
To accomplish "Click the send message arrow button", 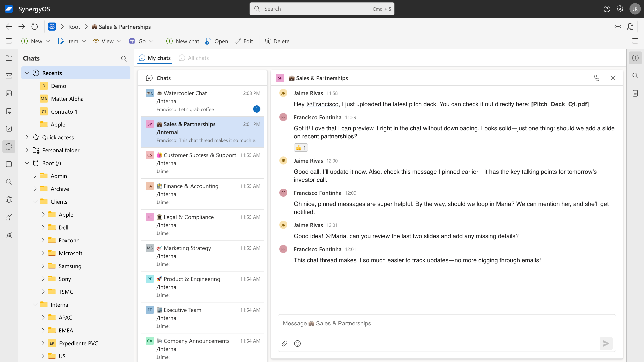I will pos(606,343).
